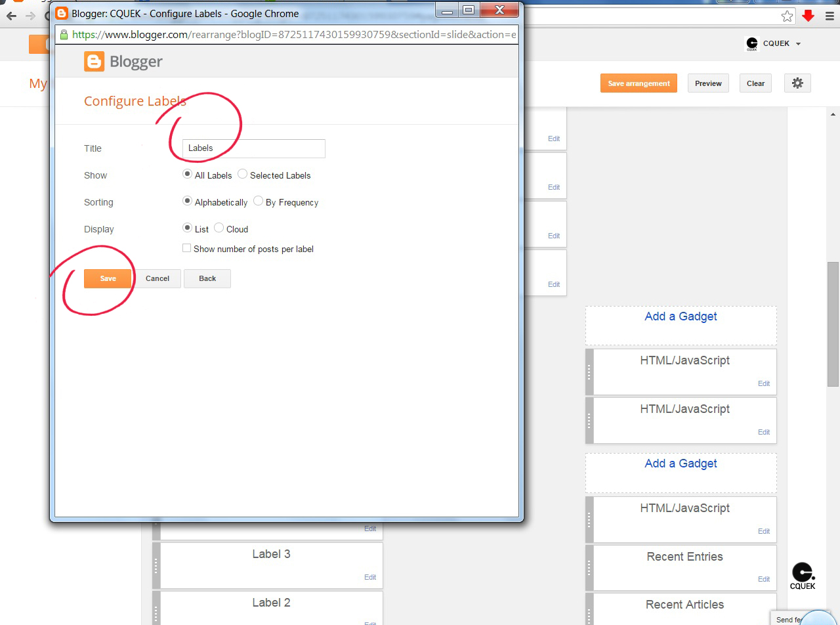The image size is (840, 625).
Task: Click the Save arrangement button
Action: tap(639, 83)
